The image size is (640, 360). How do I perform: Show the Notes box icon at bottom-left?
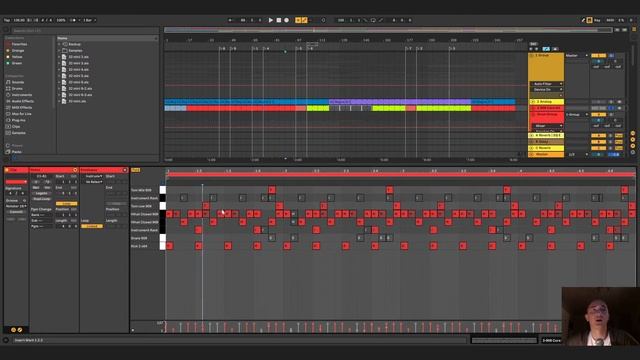pos(13,330)
